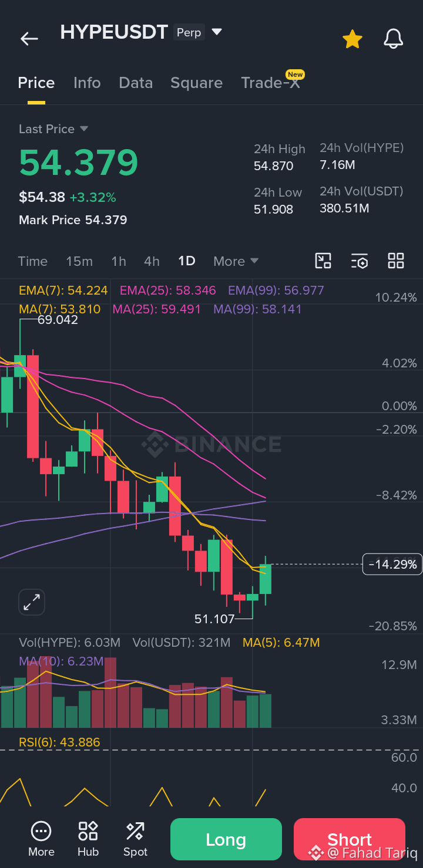
Task: Click the 24h Low value 51.908
Action: point(273,210)
